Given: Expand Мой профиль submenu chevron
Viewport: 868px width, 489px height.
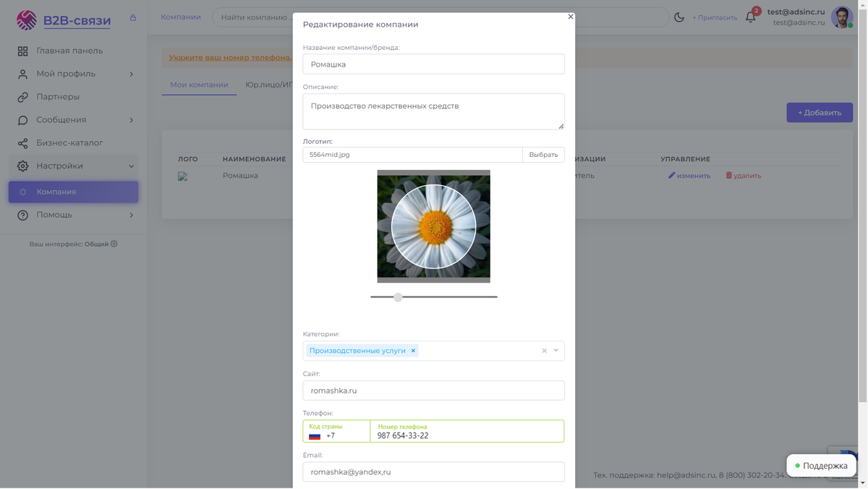Looking at the screenshot, I should 131,74.
